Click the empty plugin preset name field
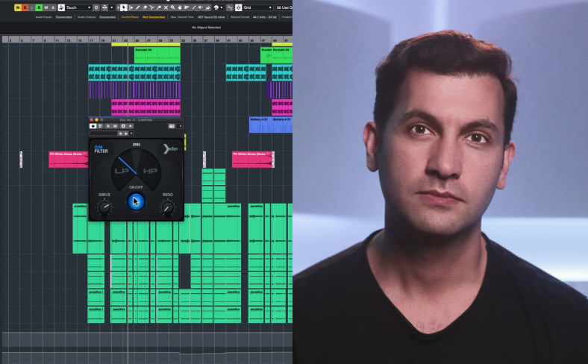The image size is (588, 364). pos(104,134)
